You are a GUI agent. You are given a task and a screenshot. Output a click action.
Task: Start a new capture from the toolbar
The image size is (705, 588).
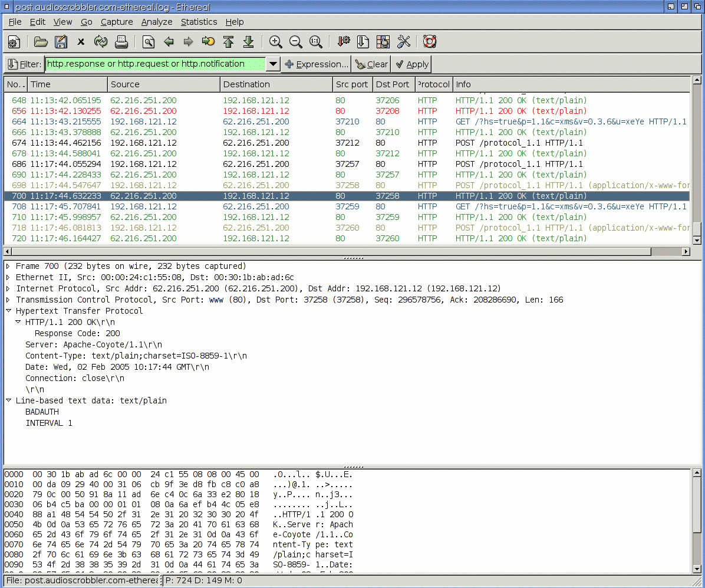pyautogui.click(x=14, y=42)
